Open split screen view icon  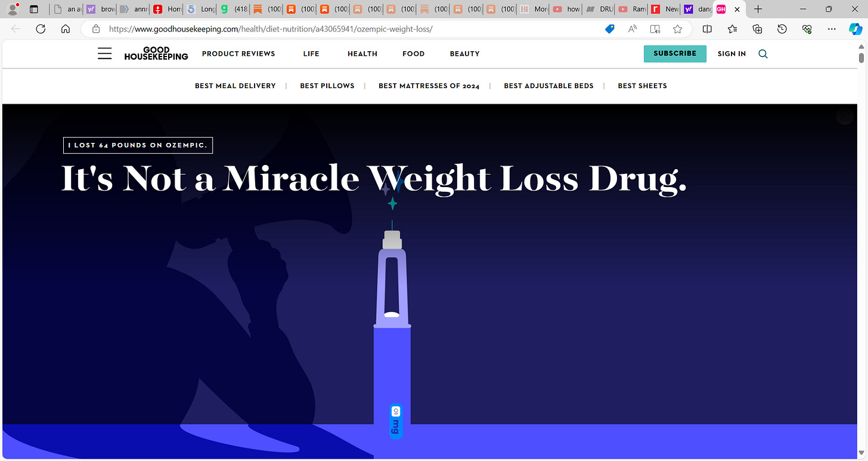707,29
